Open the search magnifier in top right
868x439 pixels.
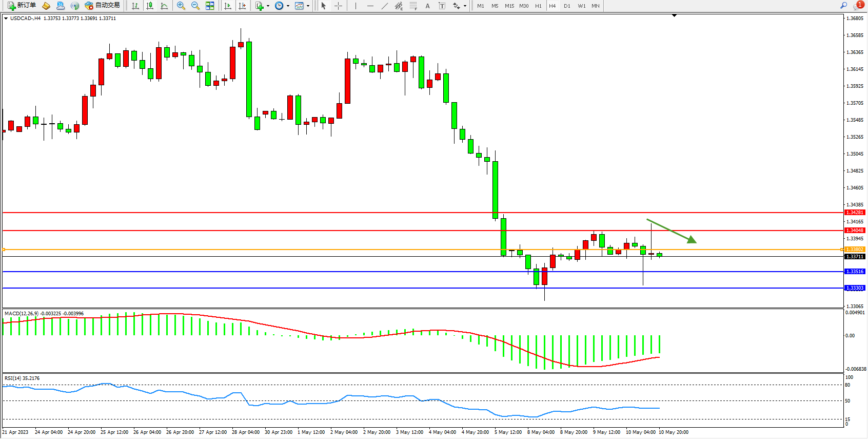point(843,6)
